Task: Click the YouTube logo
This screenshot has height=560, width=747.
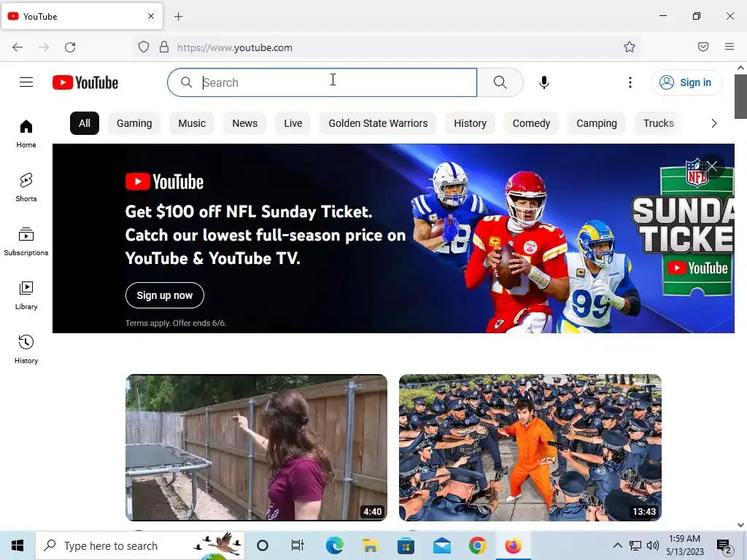Action: [85, 82]
